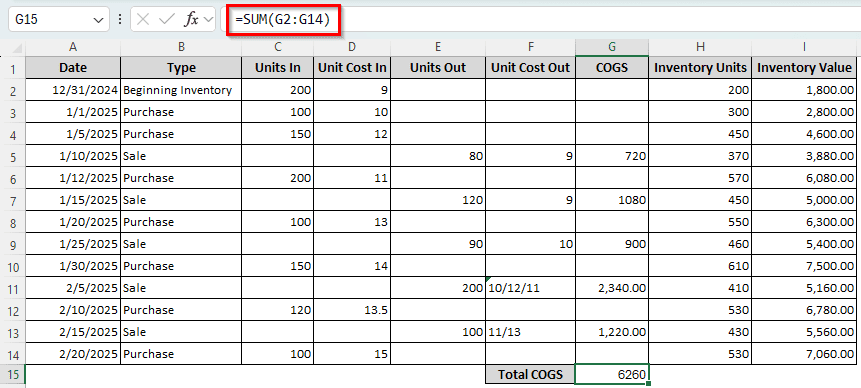Click the total cell showing 6260
861x388 pixels.
(612, 374)
